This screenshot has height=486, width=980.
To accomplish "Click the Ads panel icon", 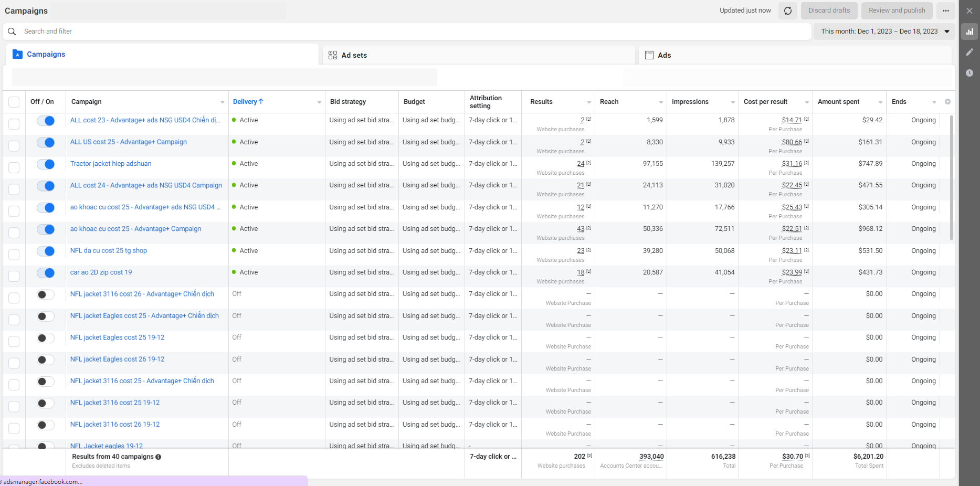I will pos(649,55).
